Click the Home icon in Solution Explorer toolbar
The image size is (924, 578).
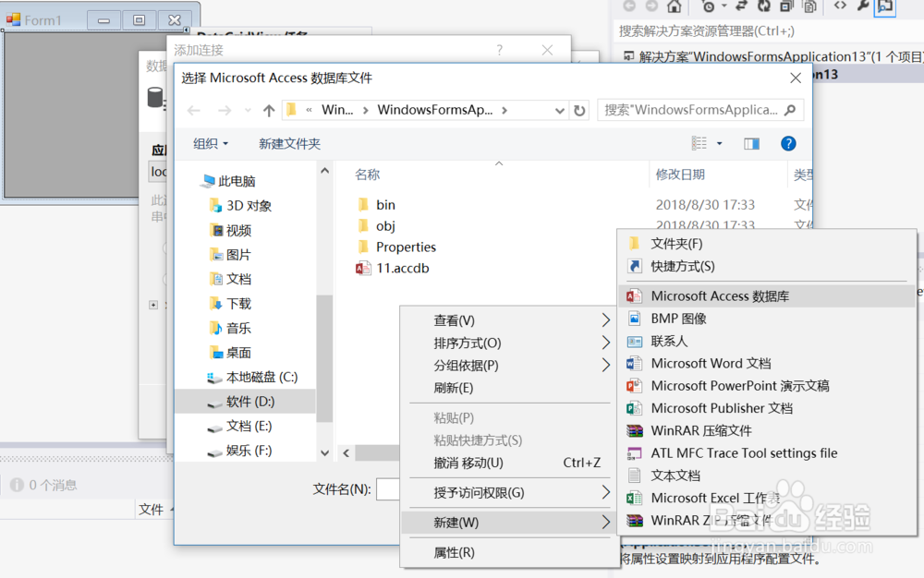(675, 6)
